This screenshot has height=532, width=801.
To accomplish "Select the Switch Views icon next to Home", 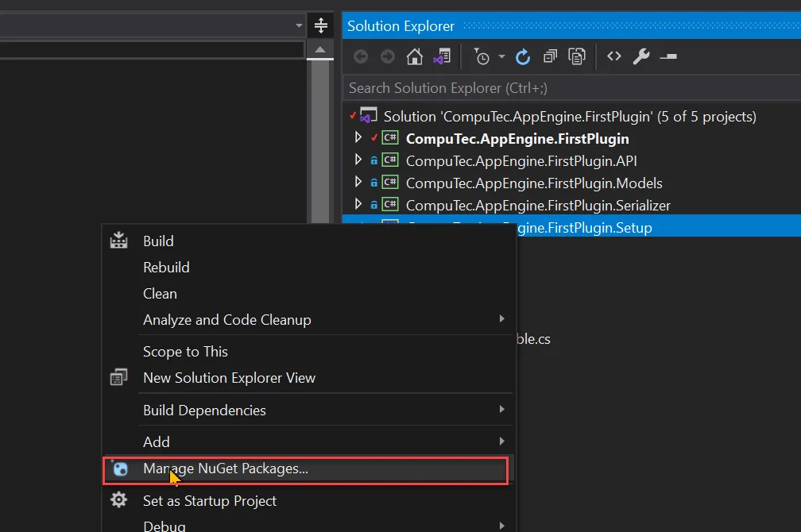I will pos(442,56).
